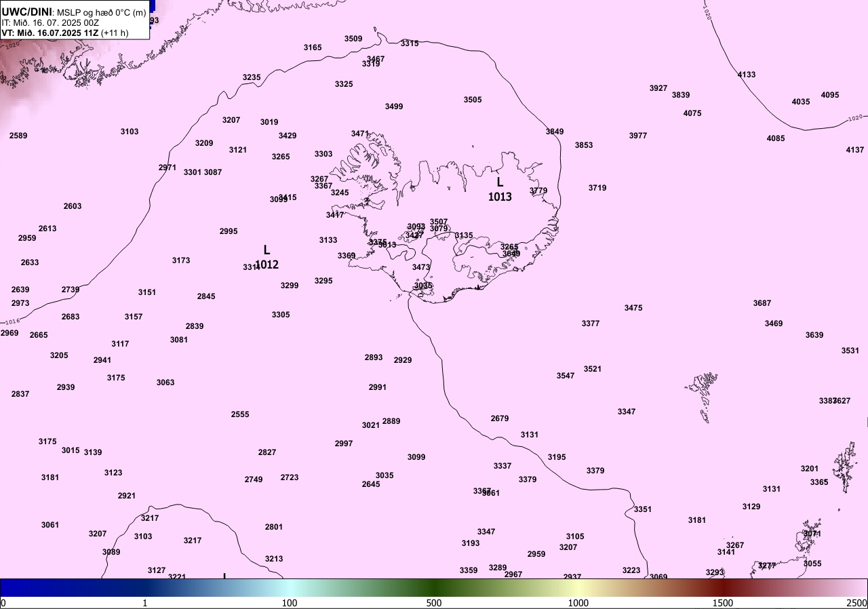Click the height value 3201
This screenshot has width=868, height=609.
click(x=810, y=469)
